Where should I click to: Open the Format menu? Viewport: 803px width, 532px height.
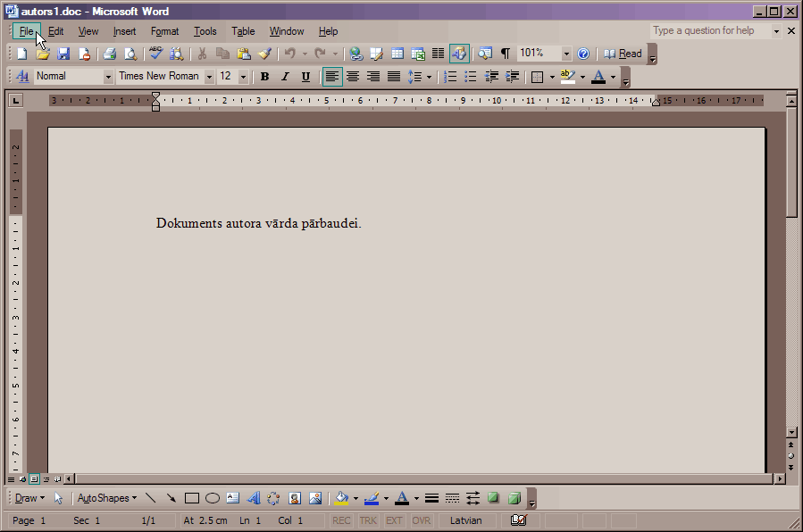165,31
